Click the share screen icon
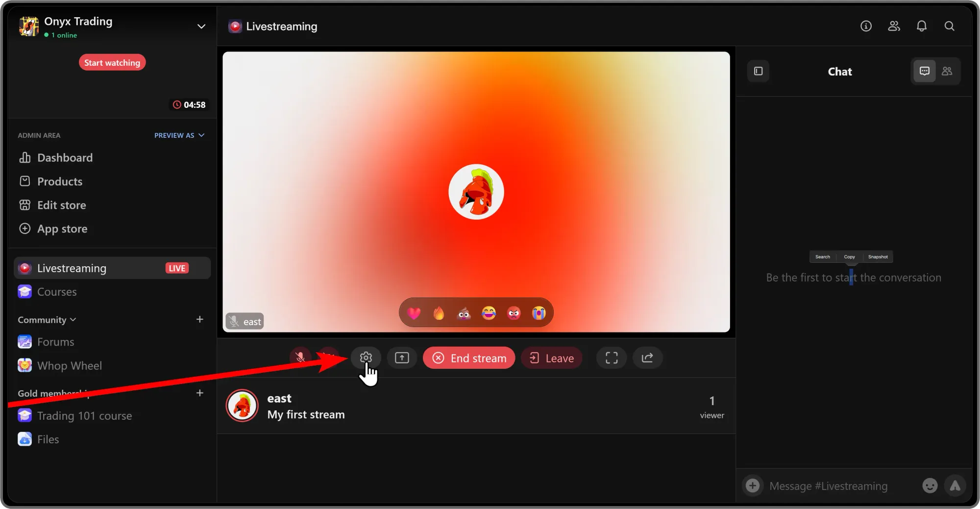This screenshot has height=509, width=980. pos(402,358)
